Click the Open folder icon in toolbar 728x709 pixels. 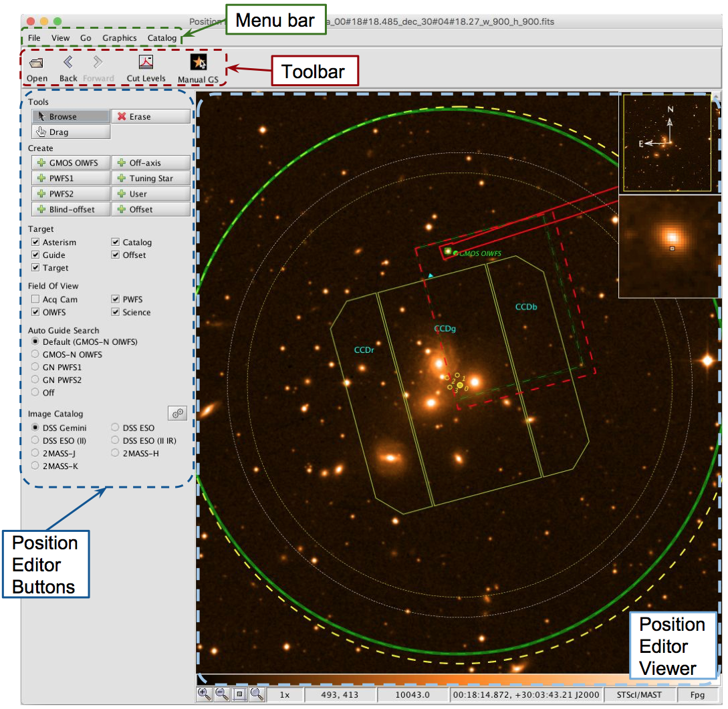[37, 63]
